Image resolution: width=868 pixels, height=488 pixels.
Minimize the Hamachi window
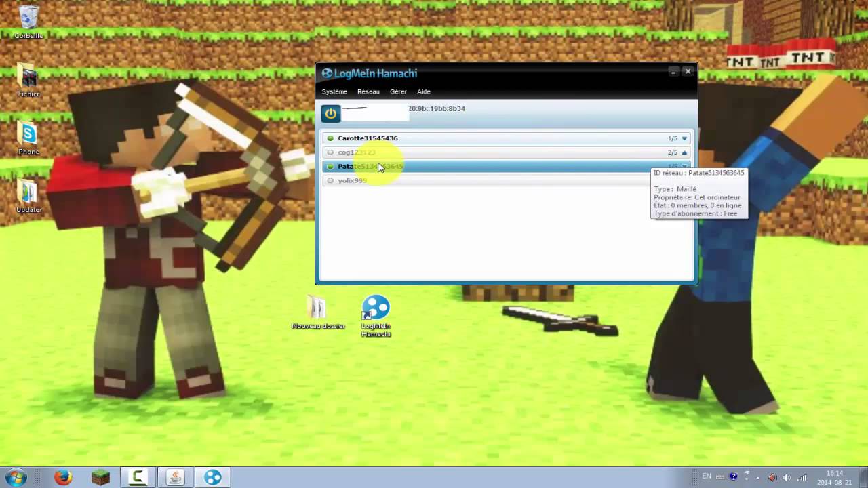click(x=673, y=71)
